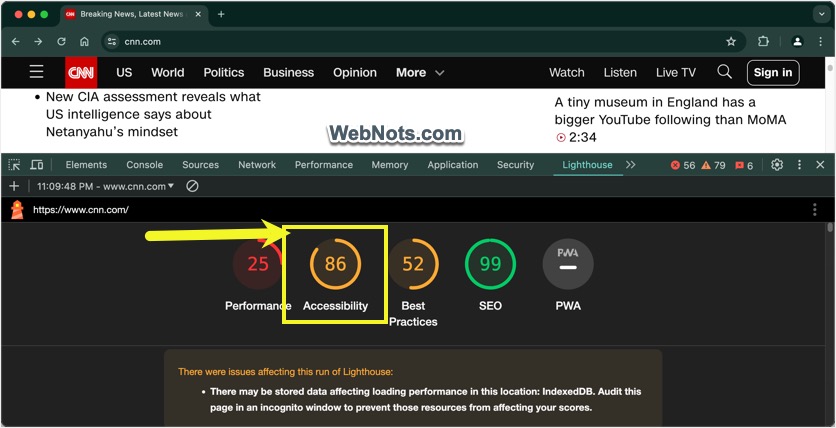Click the Sign in button
The height and width of the screenshot is (428, 836).
[x=773, y=72]
